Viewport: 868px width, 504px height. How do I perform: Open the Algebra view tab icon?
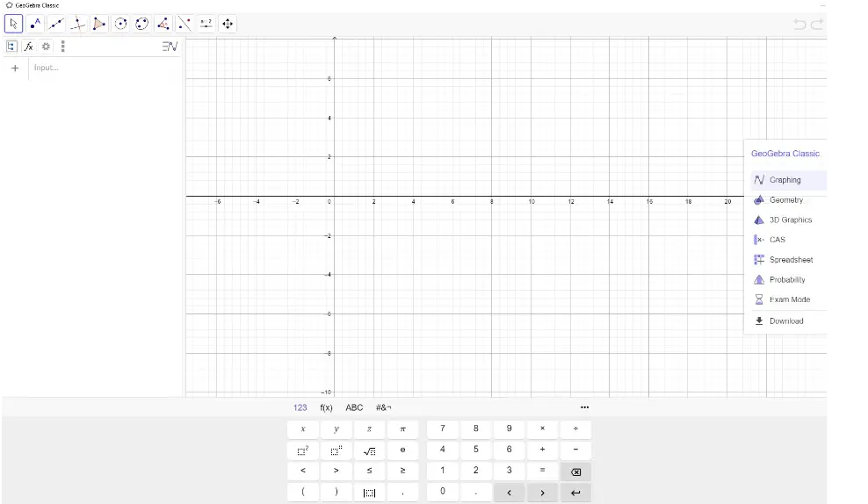point(11,47)
